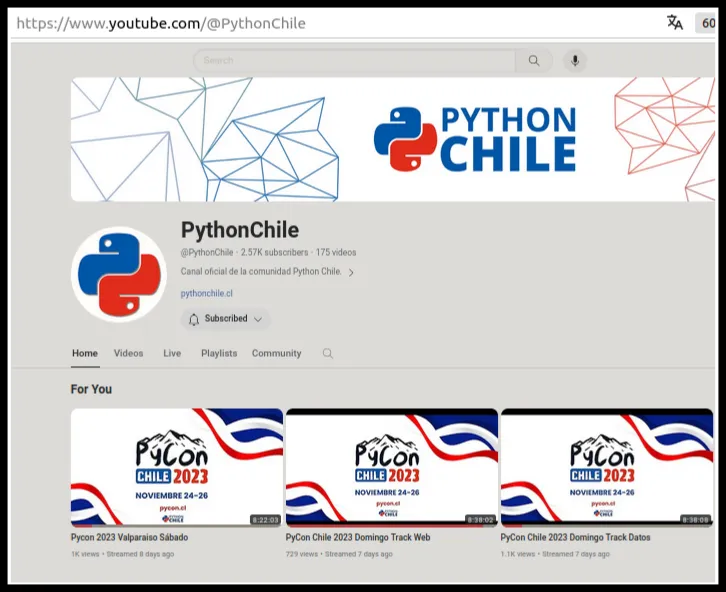Open the pythonchile.cl link
The width and height of the screenshot is (726, 592).
tap(207, 293)
